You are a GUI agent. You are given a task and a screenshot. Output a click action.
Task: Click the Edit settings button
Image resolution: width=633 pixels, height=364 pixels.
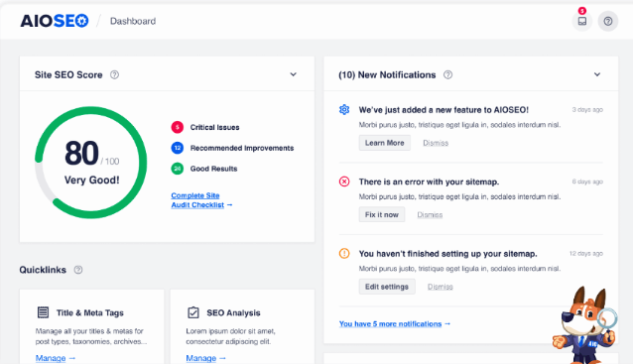click(x=387, y=287)
